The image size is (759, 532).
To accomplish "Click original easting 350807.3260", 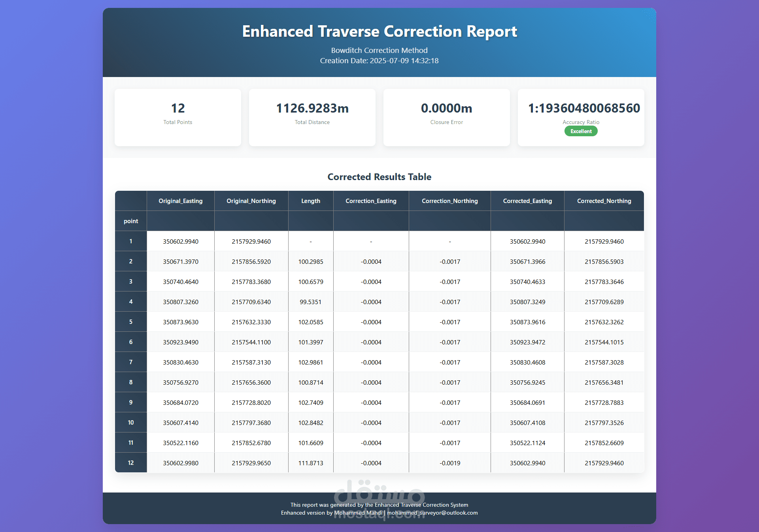I will (x=181, y=302).
